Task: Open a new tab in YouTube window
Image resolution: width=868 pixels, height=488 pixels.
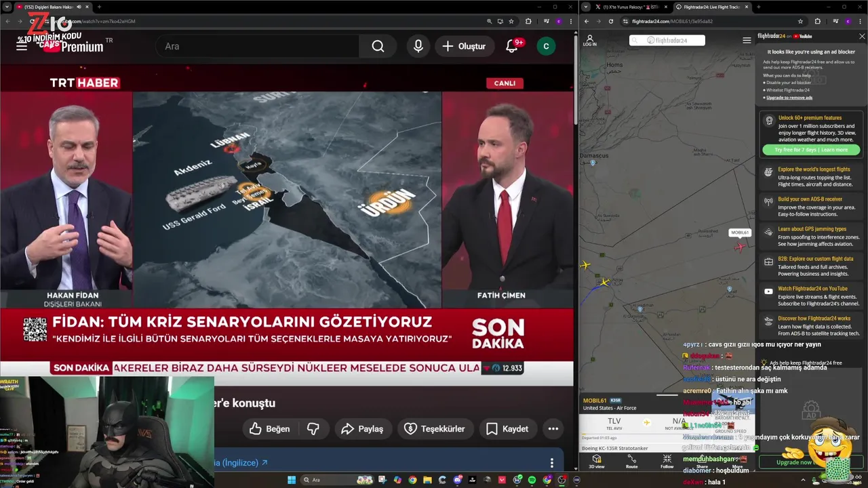Action: 99,7
